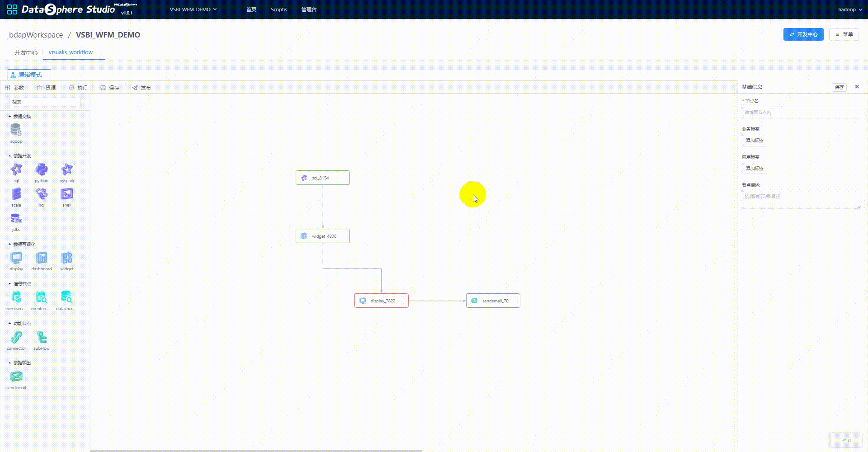Select the display node in palette

pyautogui.click(x=16, y=258)
